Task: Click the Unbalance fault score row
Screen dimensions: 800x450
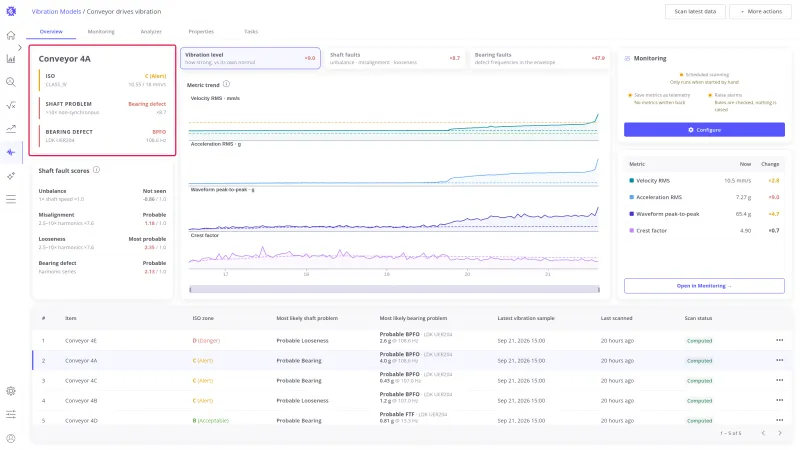Action: [x=102, y=195]
